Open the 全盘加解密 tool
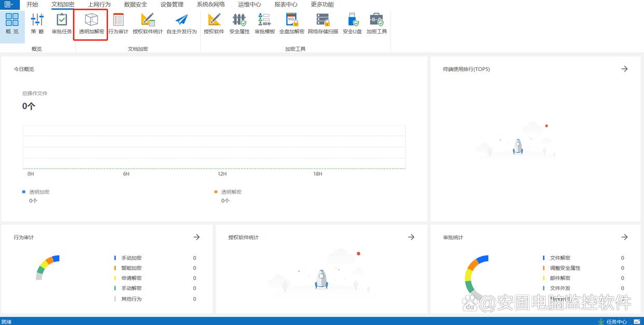This screenshot has height=325, width=644. [291, 24]
